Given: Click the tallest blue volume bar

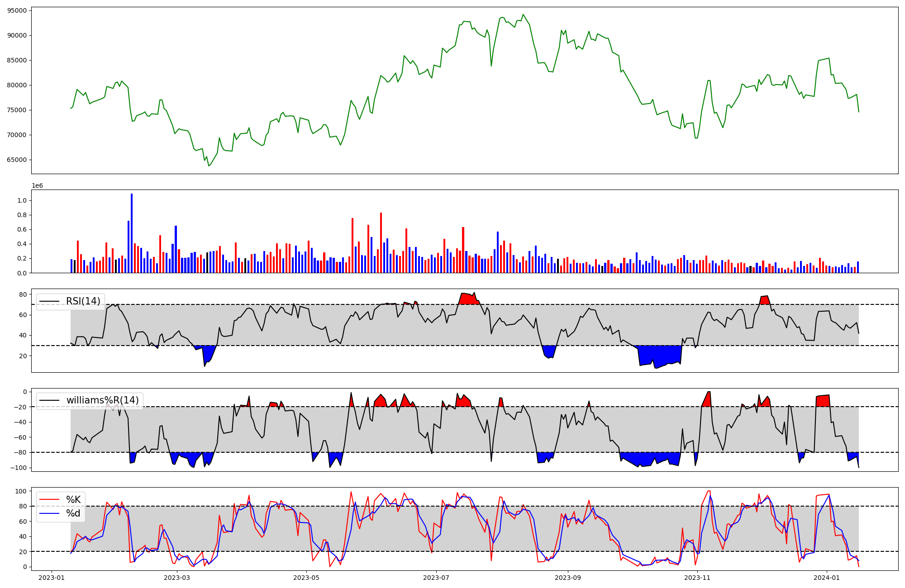Looking at the screenshot, I should coord(132,233).
